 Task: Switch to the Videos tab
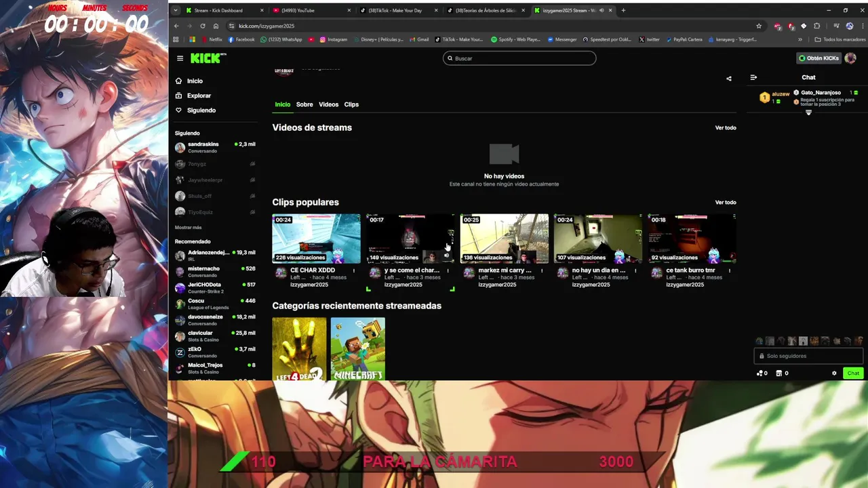328,104
